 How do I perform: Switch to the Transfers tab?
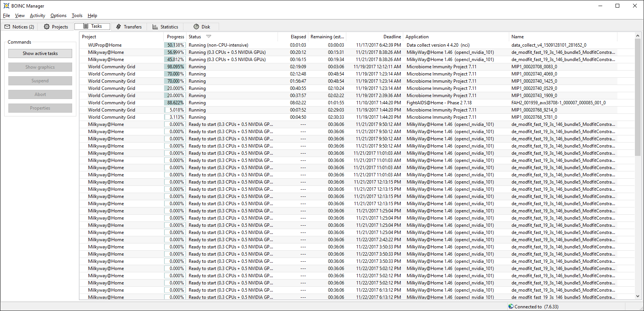(x=129, y=27)
